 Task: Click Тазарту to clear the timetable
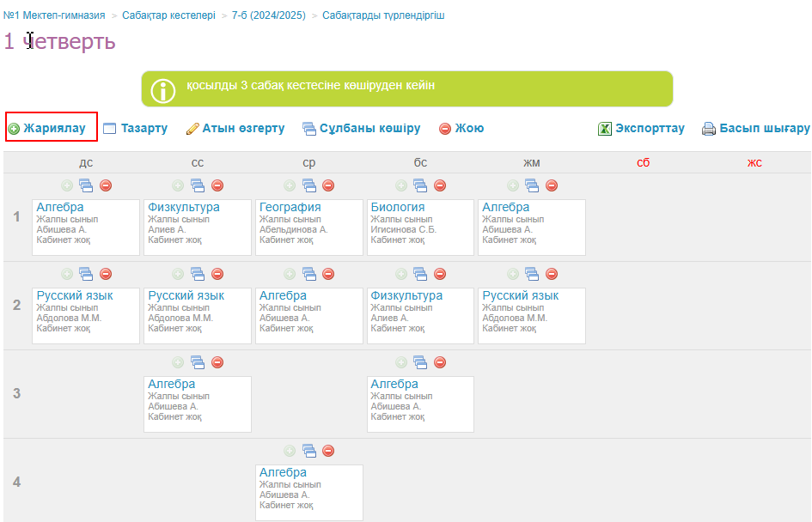coord(136,129)
